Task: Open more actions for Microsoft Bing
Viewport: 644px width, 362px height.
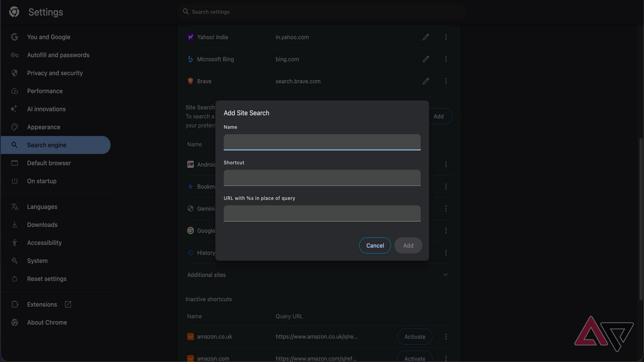Action: (446, 59)
